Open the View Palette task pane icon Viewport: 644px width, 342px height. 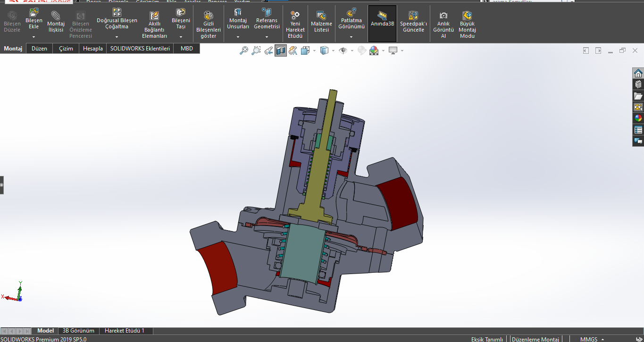(638, 107)
